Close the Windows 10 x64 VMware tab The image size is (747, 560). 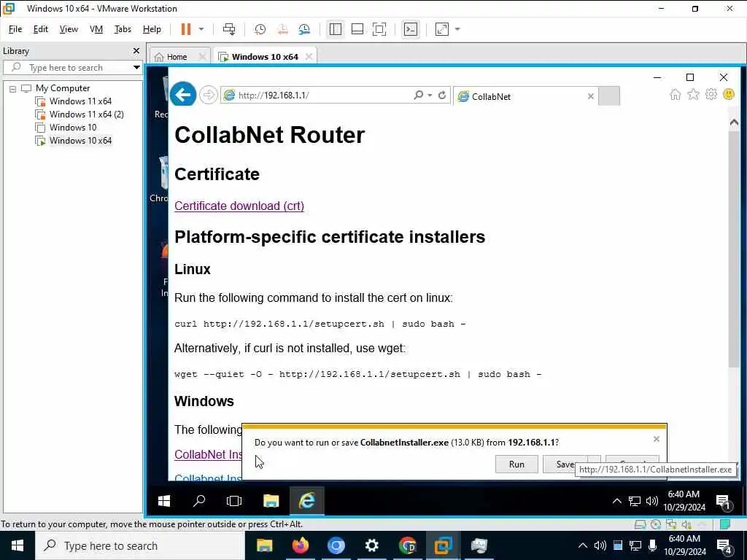tap(309, 56)
